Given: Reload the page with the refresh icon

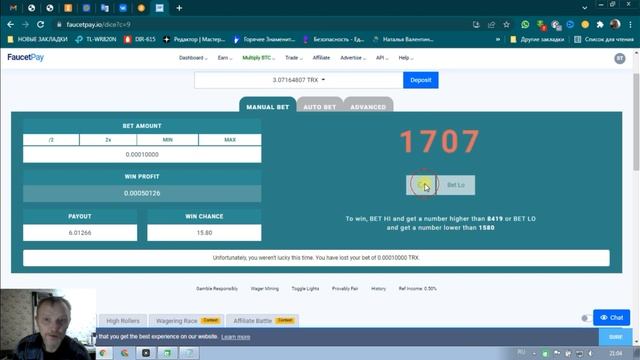Looking at the screenshot, I should (40, 24).
